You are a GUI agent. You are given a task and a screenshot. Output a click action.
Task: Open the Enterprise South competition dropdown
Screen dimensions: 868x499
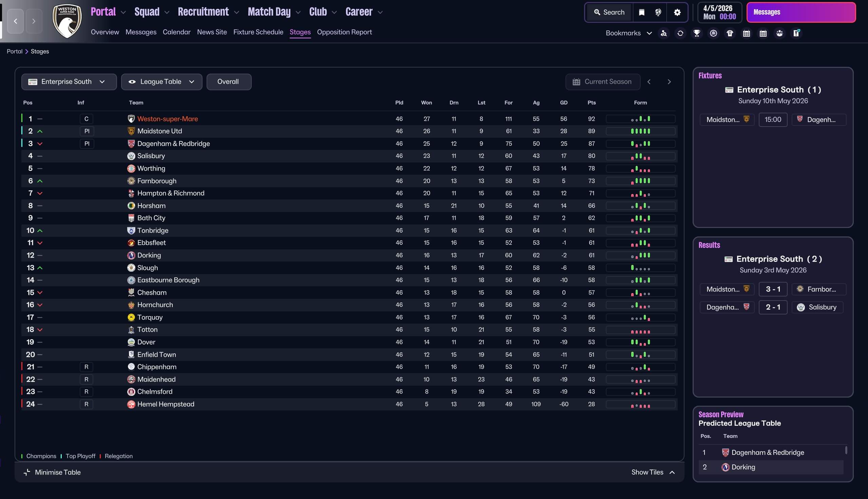pyautogui.click(x=69, y=82)
